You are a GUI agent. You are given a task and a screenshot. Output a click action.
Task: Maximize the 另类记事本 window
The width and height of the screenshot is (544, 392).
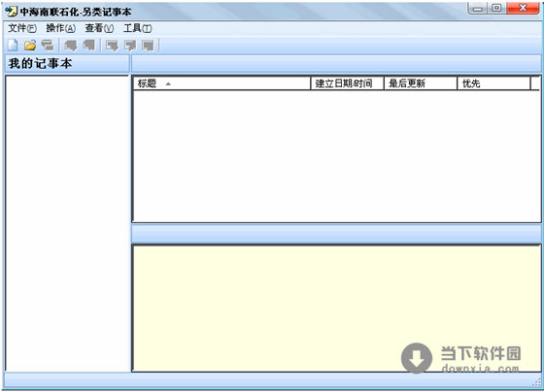(x=496, y=8)
